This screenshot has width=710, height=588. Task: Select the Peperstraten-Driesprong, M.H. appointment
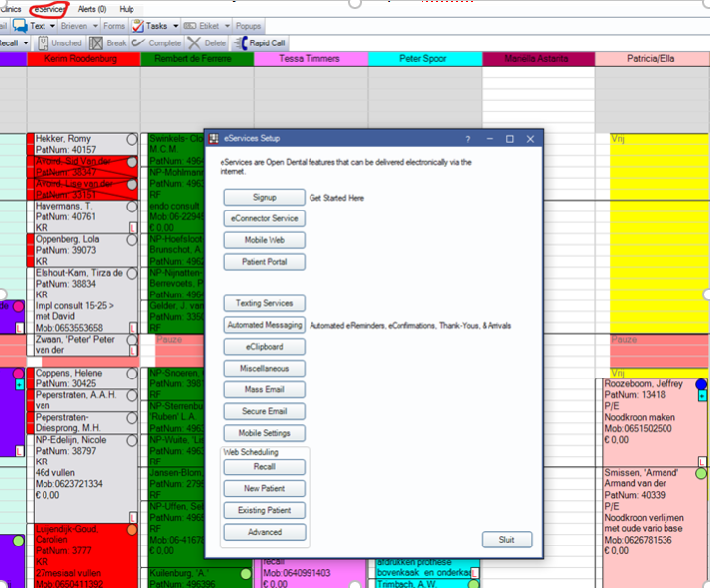pos(81,423)
